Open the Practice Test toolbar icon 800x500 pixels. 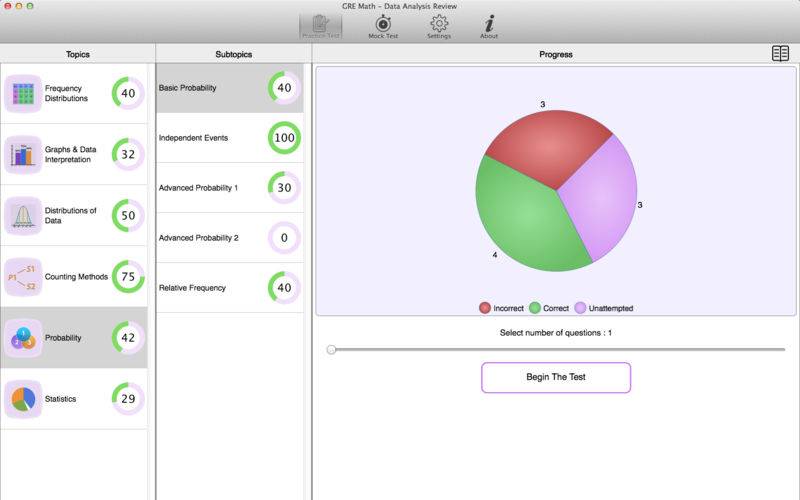pyautogui.click(x=321, y=26)
